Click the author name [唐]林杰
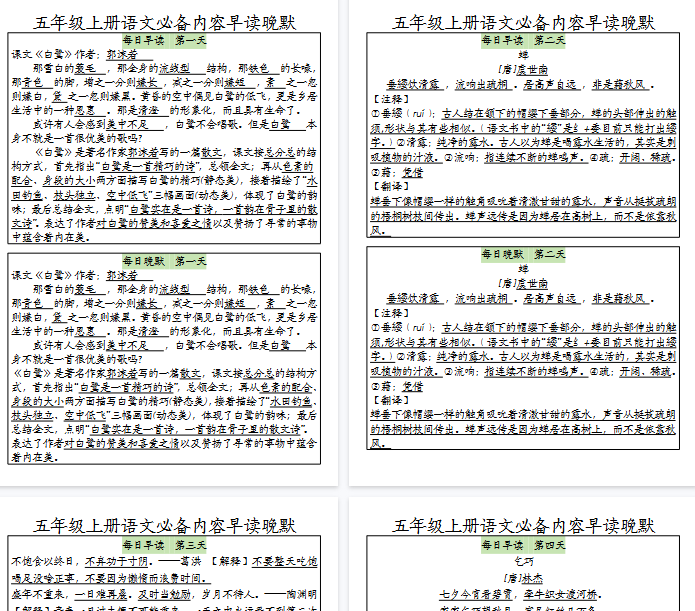 tap(524, 576)
